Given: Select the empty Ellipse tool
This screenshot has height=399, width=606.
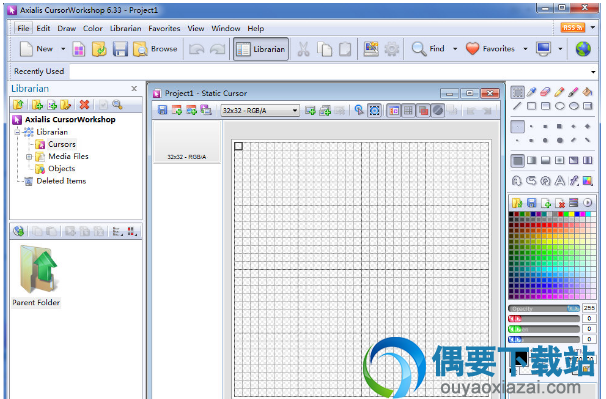Looking at the screenshot, I should point(559,106).
